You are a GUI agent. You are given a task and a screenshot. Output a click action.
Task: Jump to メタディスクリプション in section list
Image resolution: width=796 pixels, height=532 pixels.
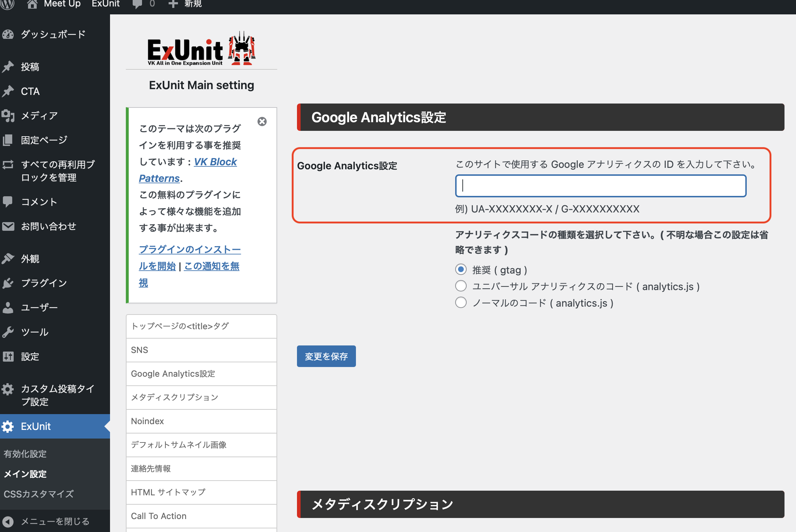(201, 398)
